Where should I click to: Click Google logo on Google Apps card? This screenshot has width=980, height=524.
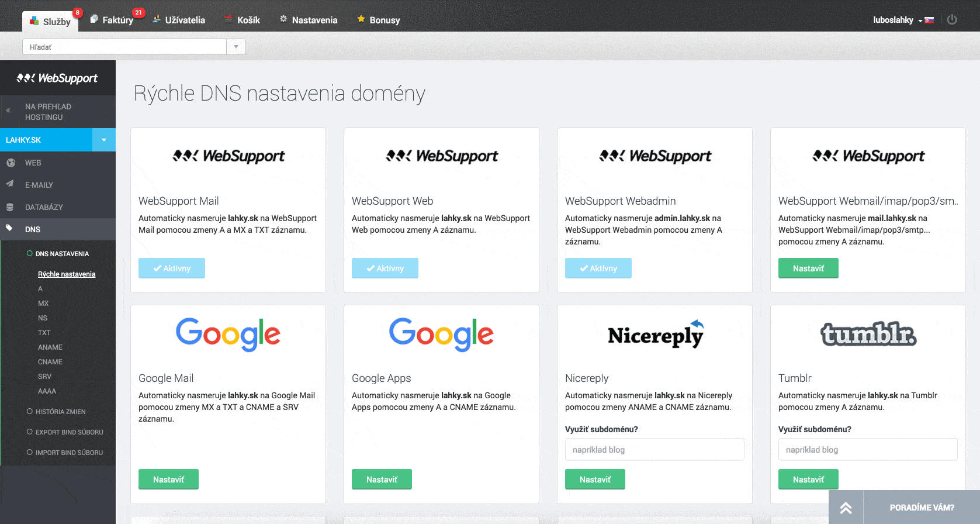coord(441,334)
